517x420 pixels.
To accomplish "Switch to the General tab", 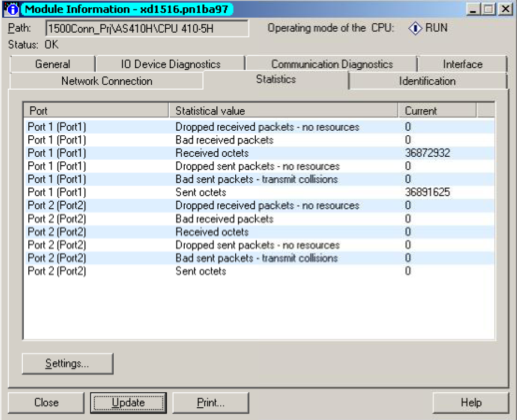I will coord(53,64).
